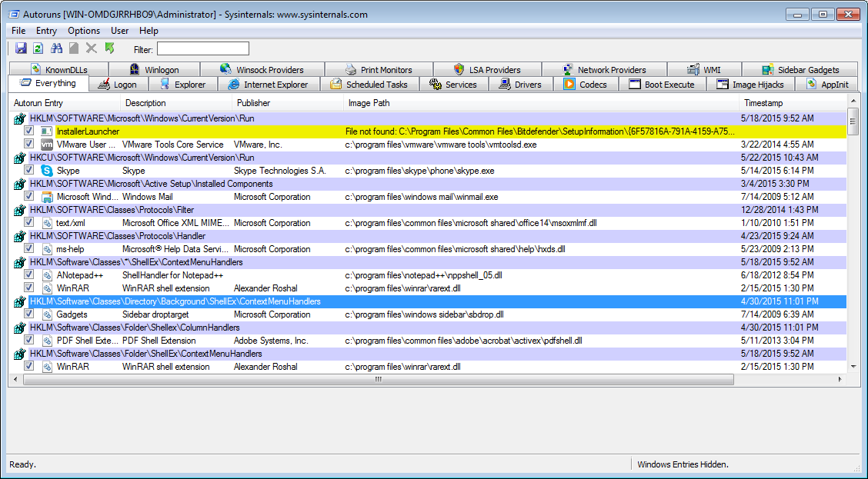Click the InstallerLauncher entry icon

pos(47,131)
